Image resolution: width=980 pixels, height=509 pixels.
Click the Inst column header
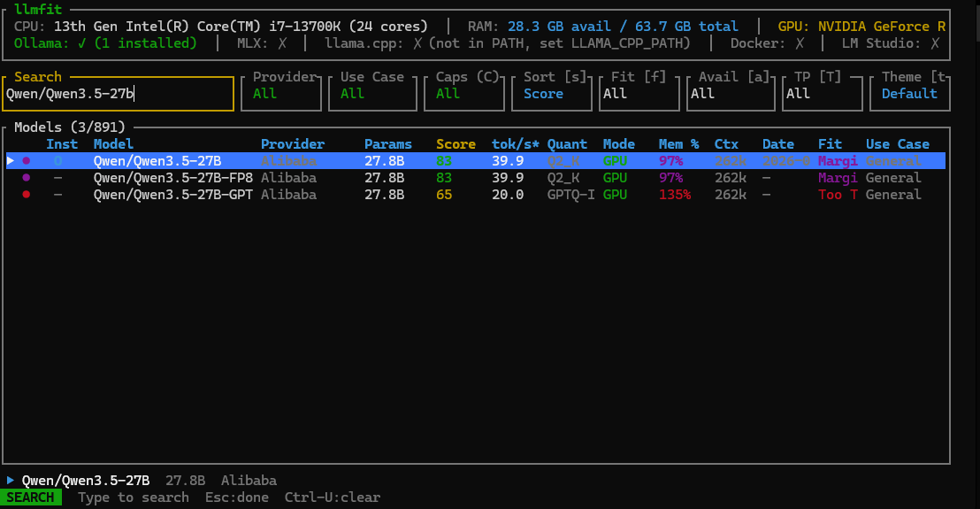tap(62, 143)
